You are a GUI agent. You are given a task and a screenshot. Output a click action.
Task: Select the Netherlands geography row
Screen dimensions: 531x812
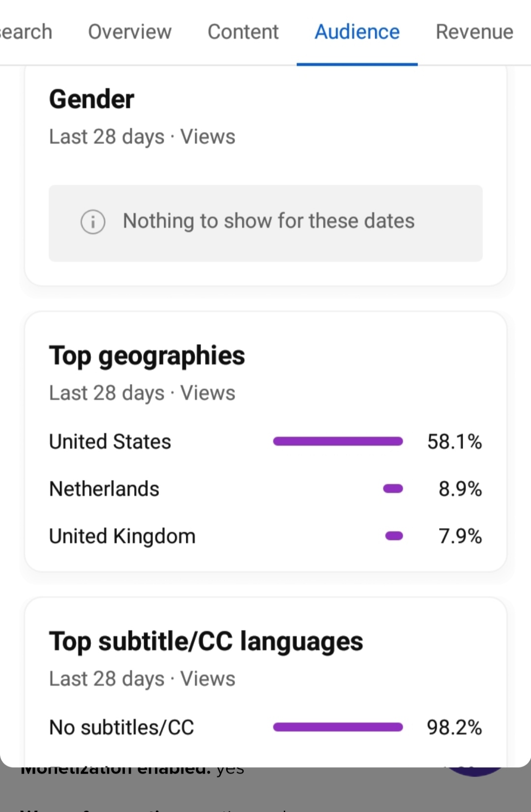(265, 489)
